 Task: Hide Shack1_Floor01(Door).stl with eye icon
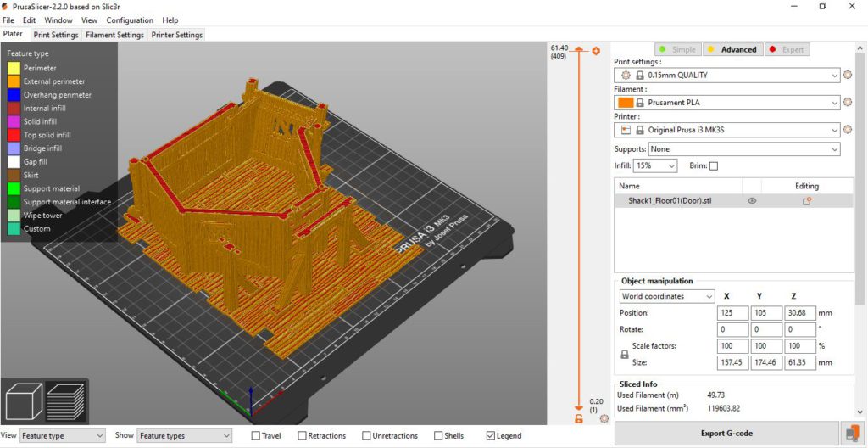click(x=752, y=201)
